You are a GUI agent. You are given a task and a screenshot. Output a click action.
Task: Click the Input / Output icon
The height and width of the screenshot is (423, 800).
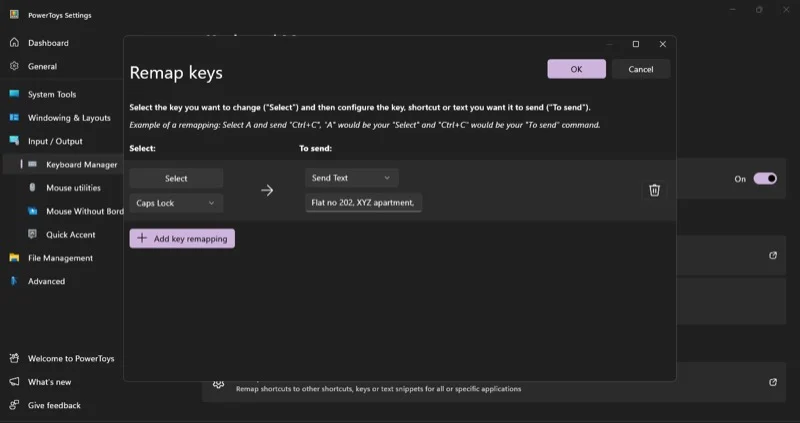click(14, 141)
